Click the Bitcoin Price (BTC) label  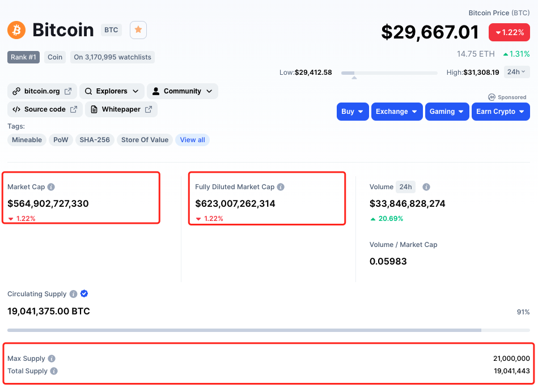pos(499,13)
